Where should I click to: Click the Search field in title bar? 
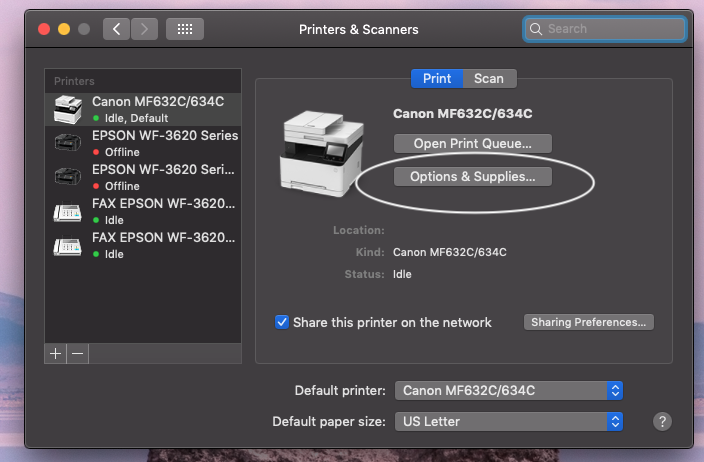pos(604,29)
